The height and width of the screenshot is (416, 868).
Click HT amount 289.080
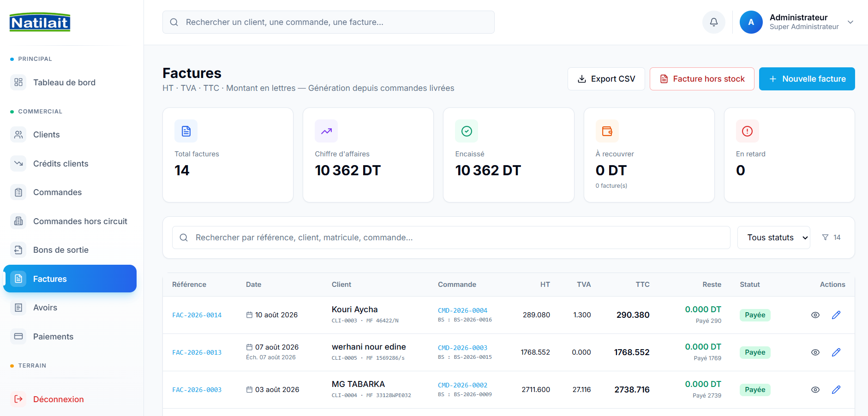pos(536,315)
